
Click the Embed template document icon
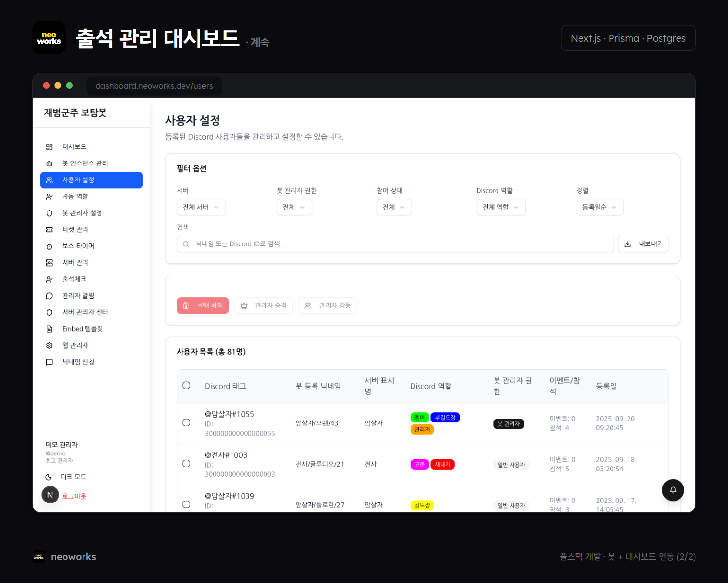49,329
